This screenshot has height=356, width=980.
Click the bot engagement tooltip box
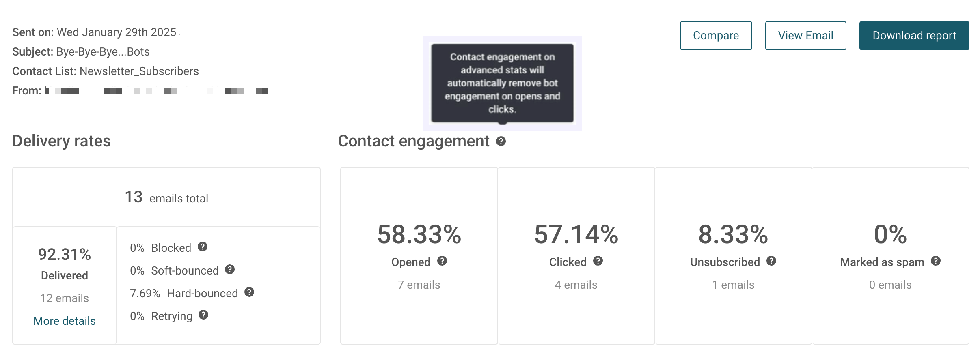(503, 83)
